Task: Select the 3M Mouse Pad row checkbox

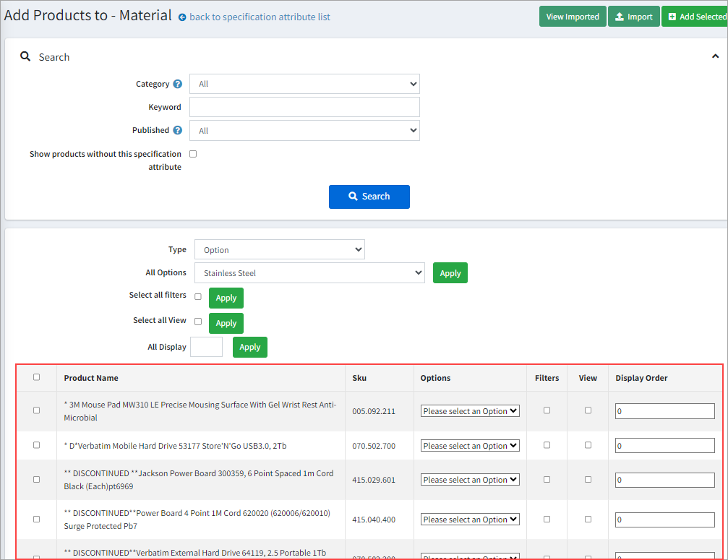Action: tap(37, 410)
